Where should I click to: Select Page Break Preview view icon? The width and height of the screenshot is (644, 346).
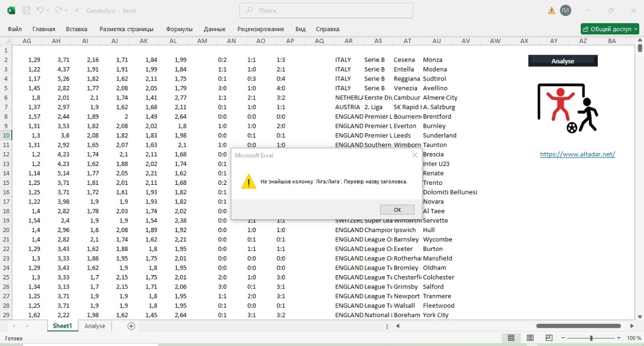pos(549,338)
